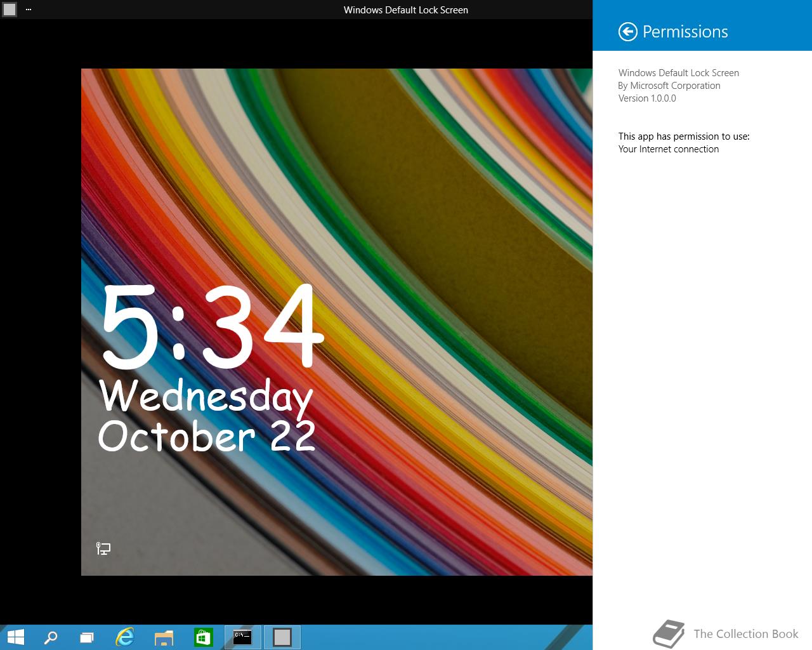Click the 'Your Internet connection' permission entry
Screen dimensions: 812x650
pyautogui.click(x=669, y=149)
